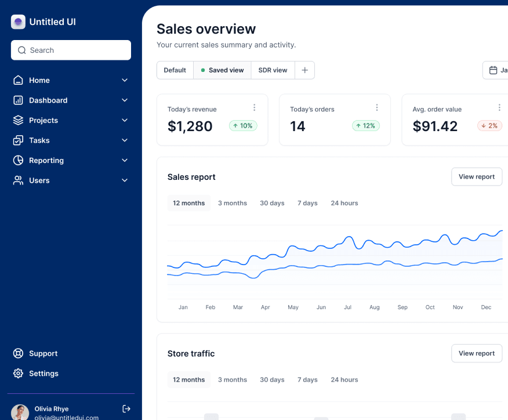Viewport: 508px width, 420px height.
Task: Click the 2% decrease badge
Action: 489,126
